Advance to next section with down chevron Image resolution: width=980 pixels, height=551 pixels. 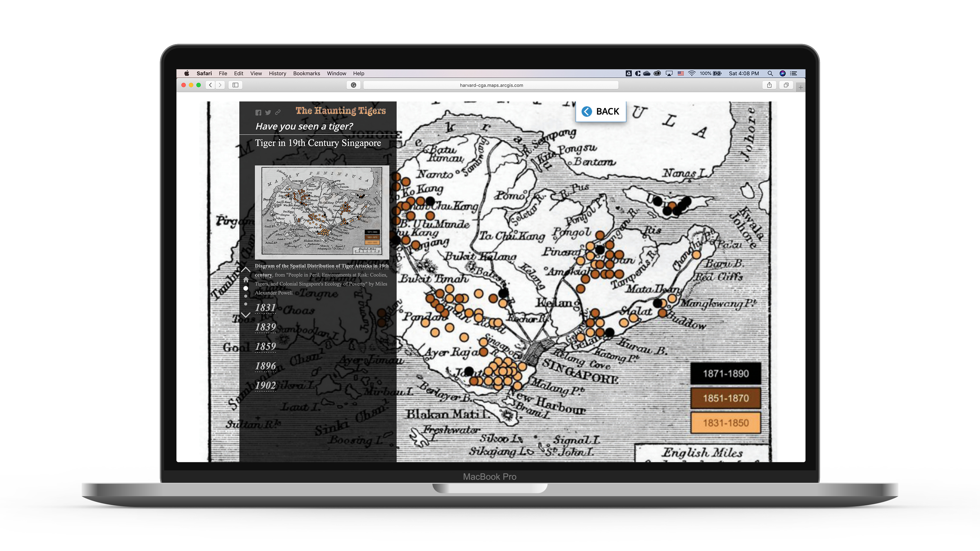tap(246, 315)
